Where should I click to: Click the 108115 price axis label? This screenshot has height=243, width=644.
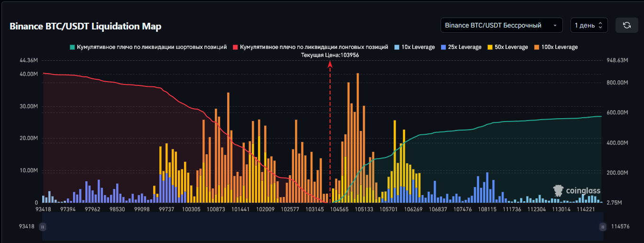pyautogui.click(x=488, y=209)
